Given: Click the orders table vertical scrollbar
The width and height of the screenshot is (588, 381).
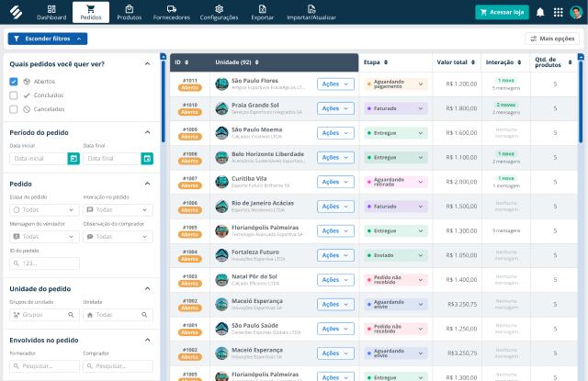Looking at the screenshot, I should point(581,102).
